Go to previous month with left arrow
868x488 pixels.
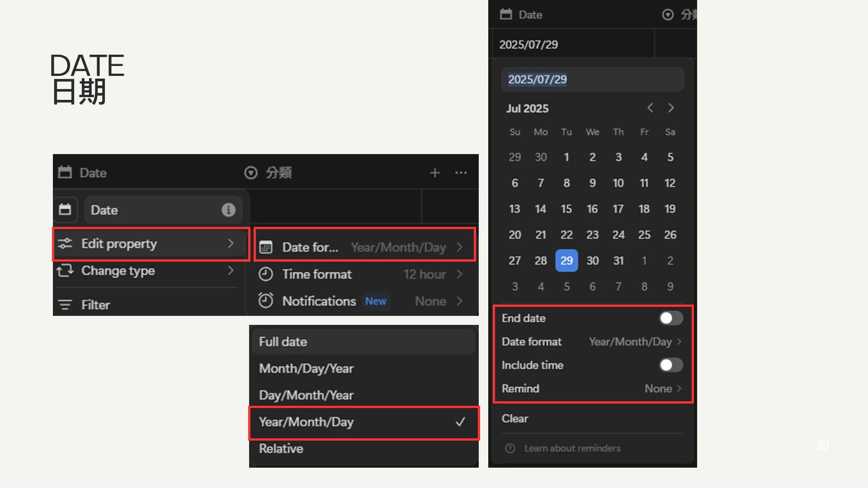point(650,108)
